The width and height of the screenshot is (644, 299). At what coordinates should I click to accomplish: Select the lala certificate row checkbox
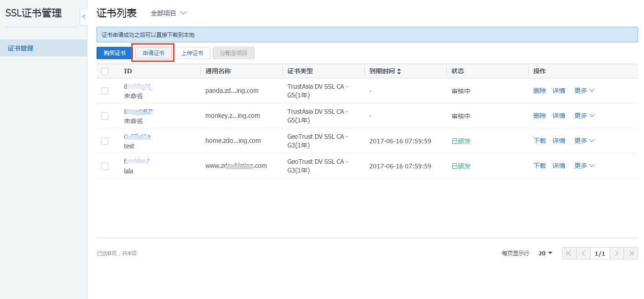click(x=105, y=166)
